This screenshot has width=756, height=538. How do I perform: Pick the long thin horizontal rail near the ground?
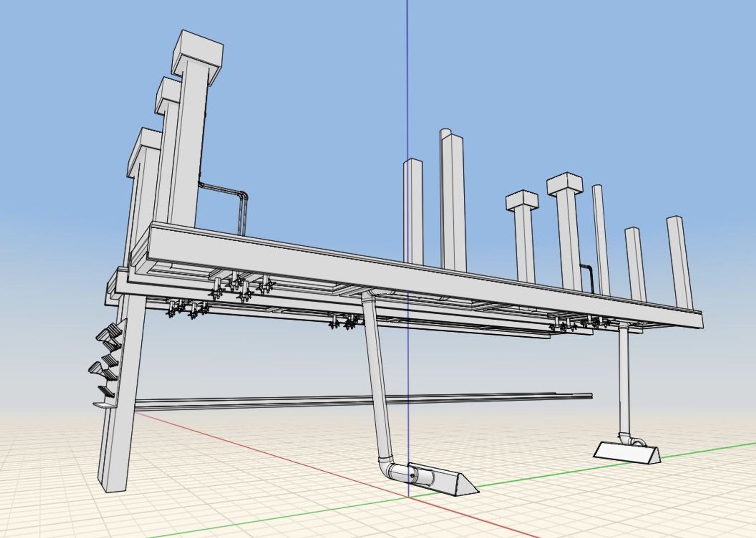point(363,401)
